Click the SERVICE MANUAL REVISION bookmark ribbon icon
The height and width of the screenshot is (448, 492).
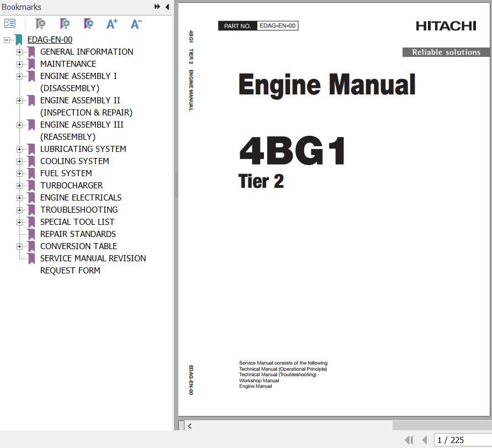[x=31, y=259]
